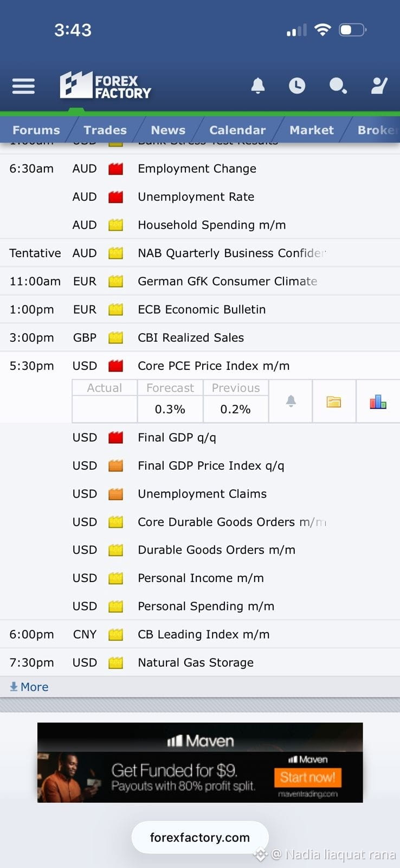Image resolution: width=400 pixels, height=868 pixels.
Task: Switch to the News tab
Action: coord(168,130)
